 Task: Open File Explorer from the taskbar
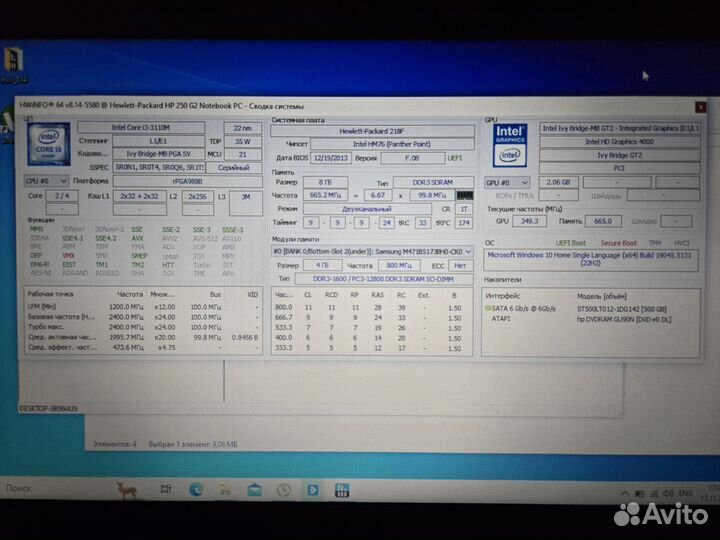coord(225,490)
